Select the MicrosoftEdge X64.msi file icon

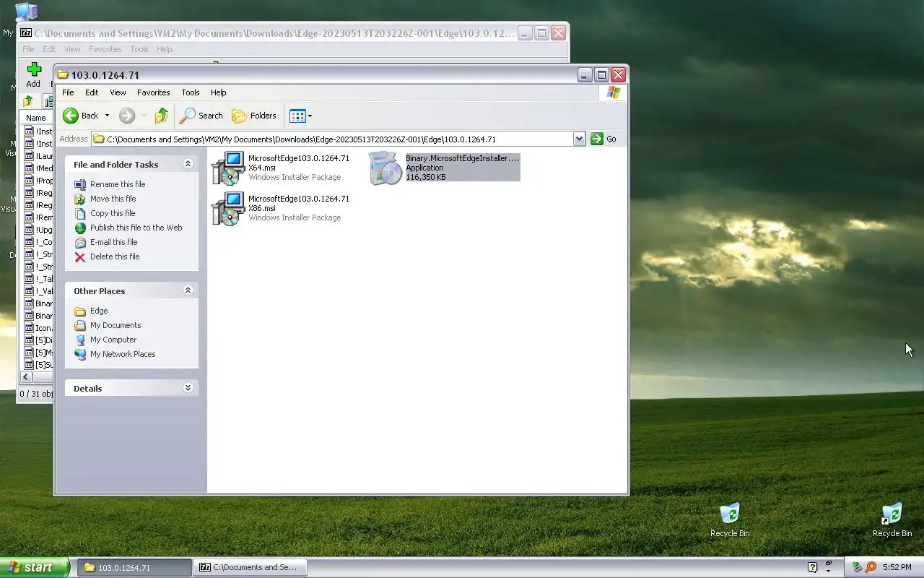(228, 168)
